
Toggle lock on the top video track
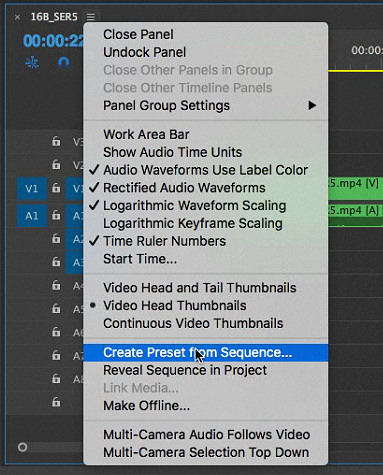56,141
